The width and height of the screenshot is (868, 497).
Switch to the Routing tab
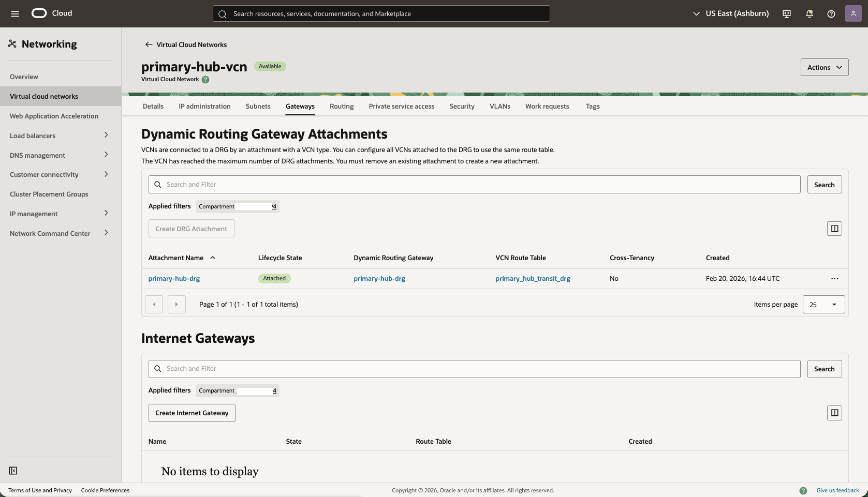click(341, 106)
